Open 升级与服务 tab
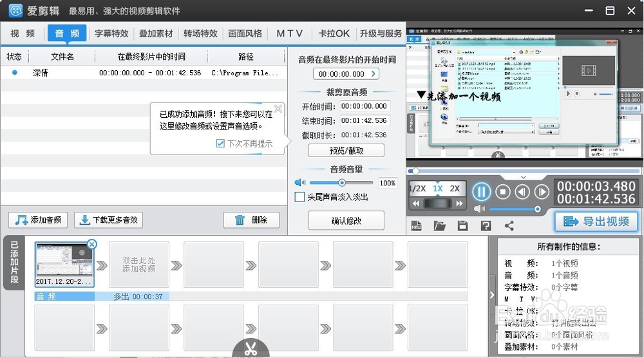The width and height of the screenshot is (644, 358). point(381,33)
